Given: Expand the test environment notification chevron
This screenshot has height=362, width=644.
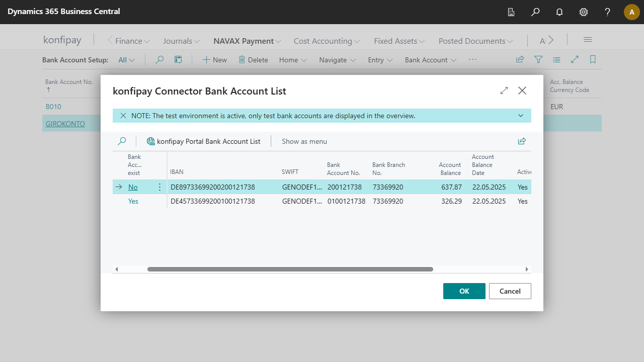Looking at the screenshot, I should [x=521, y=116].
